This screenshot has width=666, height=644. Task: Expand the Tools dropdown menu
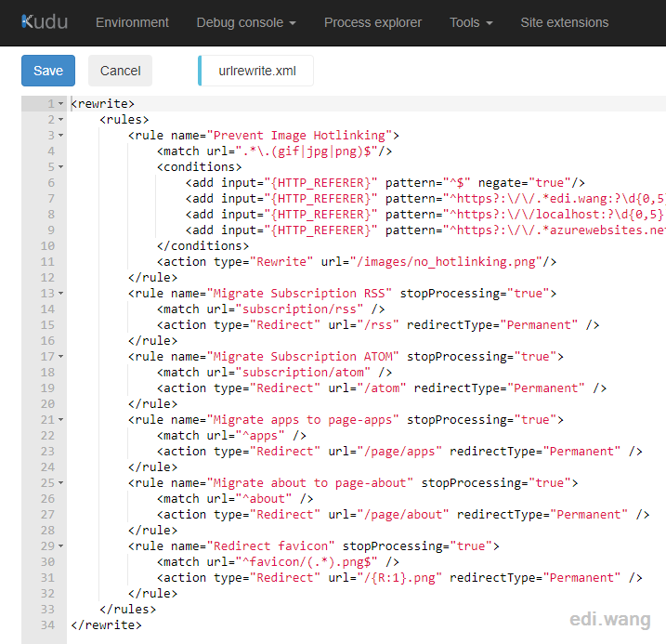[471, 22]
